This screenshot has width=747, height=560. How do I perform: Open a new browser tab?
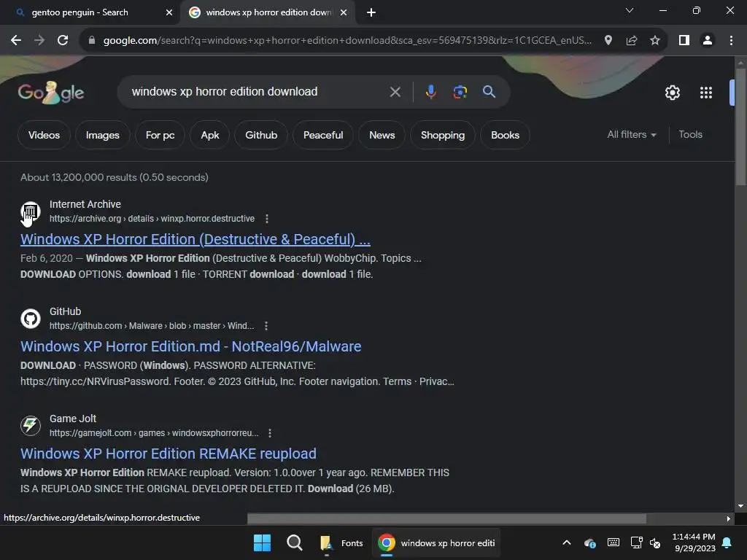tap(371, 12)
